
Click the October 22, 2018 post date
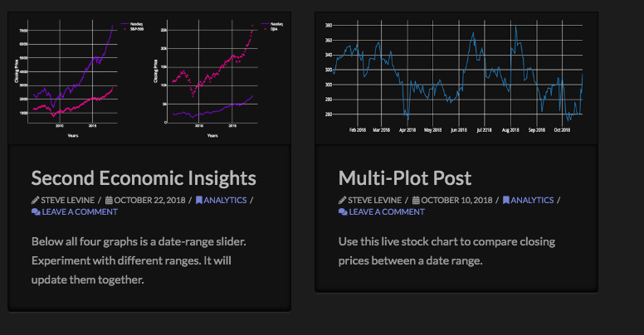151,200
